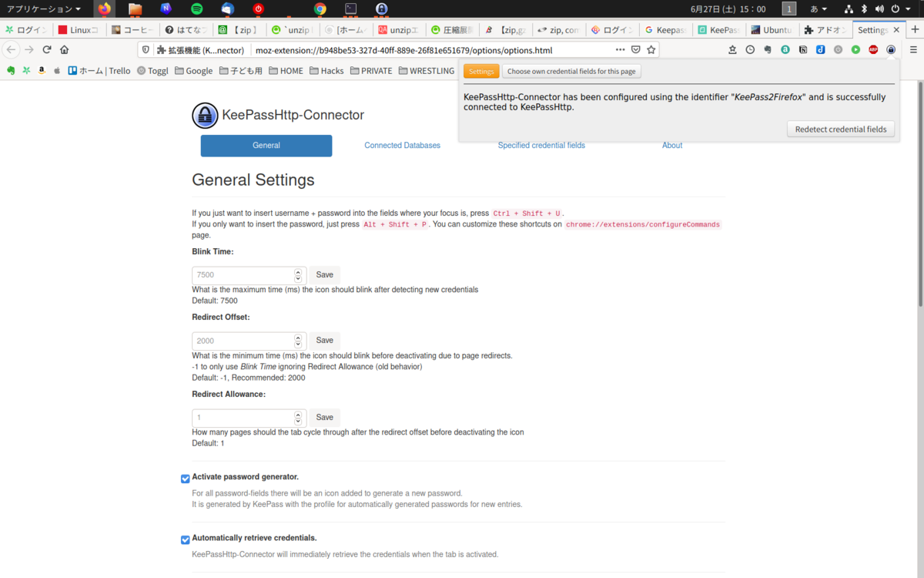Screen dimensions: 924x578
Task: Open the Notion web clipper extension icon
Action: pos(803,49)
